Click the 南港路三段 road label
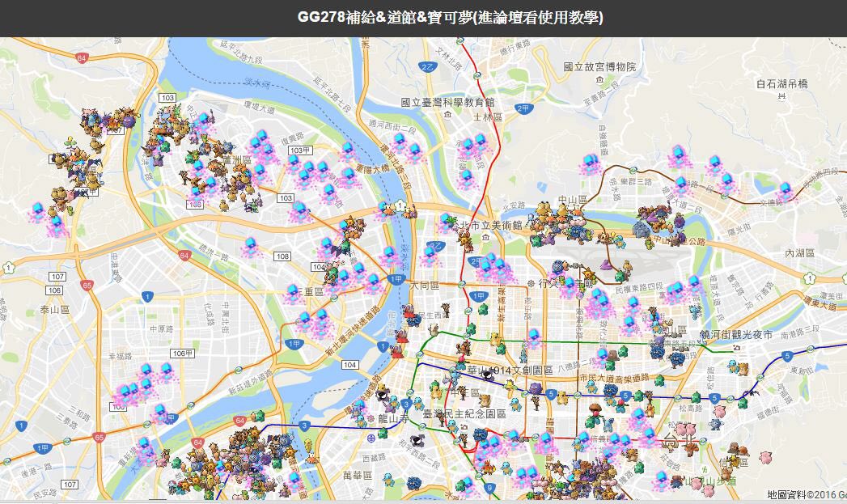The width and height of the screenshot is (847, 504). pyautogui.click(x=800, y=332)
